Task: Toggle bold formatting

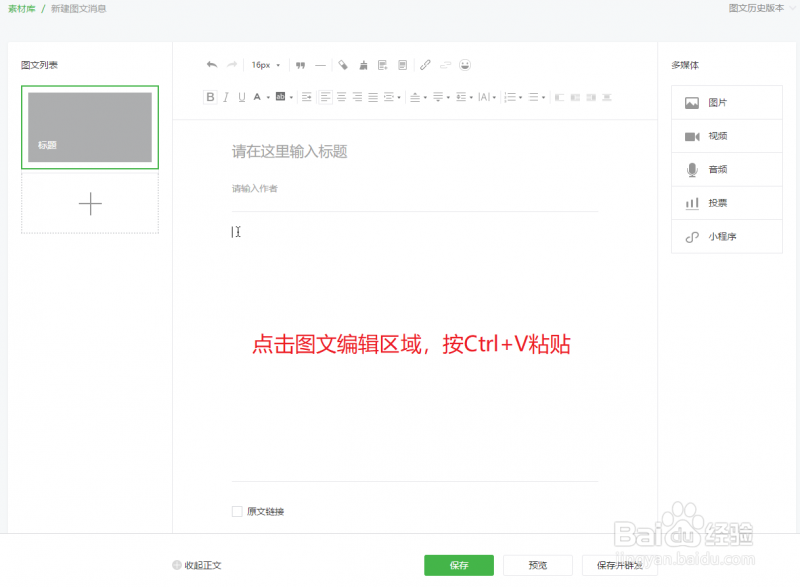Action: click(210, 97)
